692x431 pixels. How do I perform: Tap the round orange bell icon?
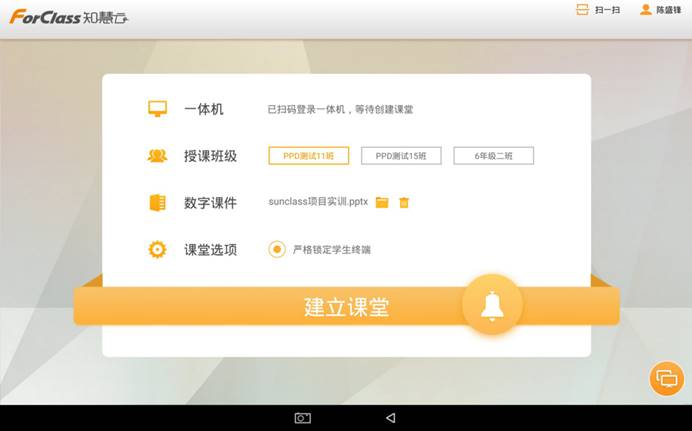(x=492, y=306)
